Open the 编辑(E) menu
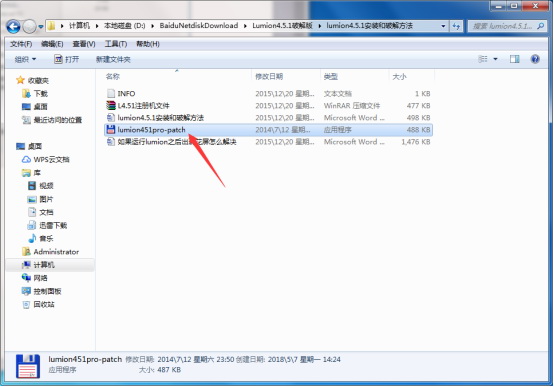This screenshot has width=554, height=387. (x=52, y=44)
